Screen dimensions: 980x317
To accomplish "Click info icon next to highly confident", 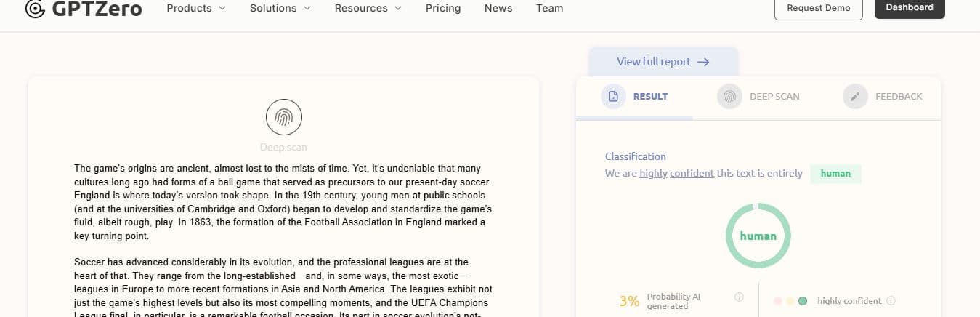I will point(891,301).
